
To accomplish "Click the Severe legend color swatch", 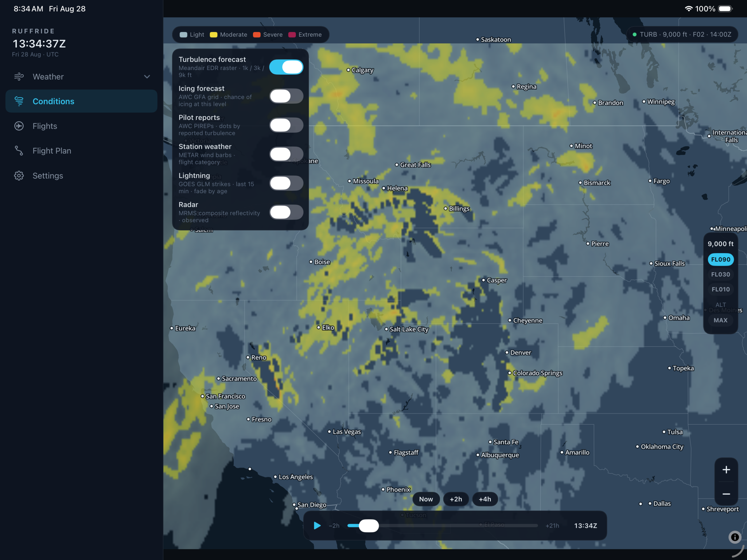I will click(257, 35).
